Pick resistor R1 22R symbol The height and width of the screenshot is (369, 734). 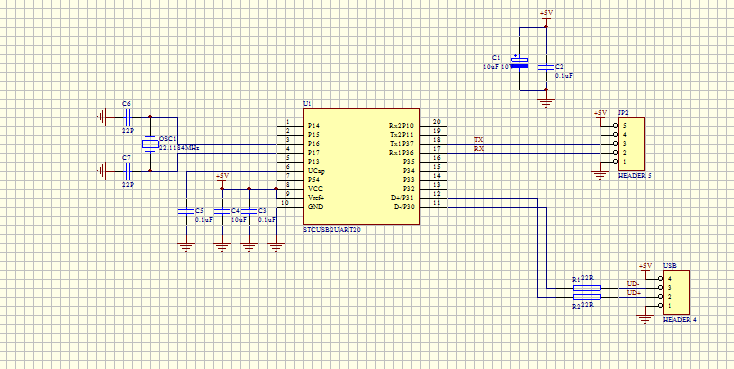tap(587, 288)
